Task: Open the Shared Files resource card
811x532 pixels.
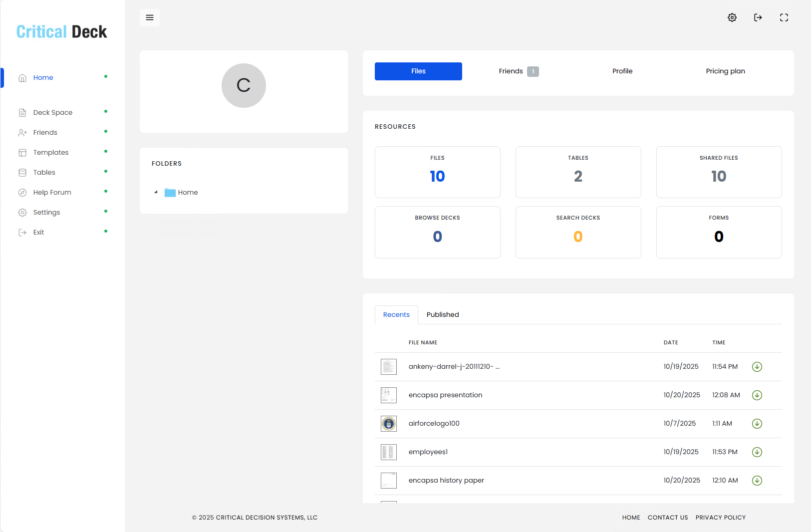Action: [x=719, y=172]
